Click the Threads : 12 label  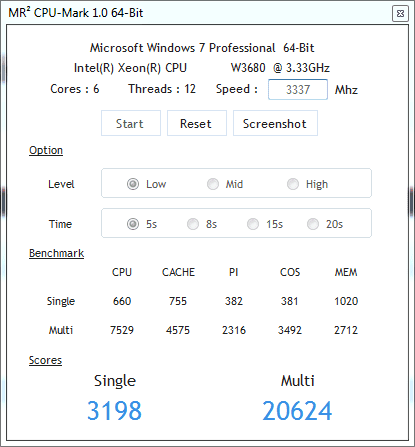click(x=162, y=89)
